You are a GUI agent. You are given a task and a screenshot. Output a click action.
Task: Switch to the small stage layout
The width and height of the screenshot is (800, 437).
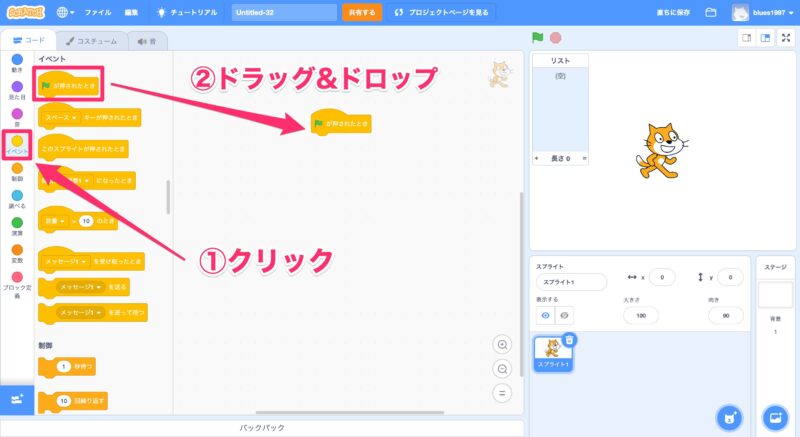tap(746, 38)
